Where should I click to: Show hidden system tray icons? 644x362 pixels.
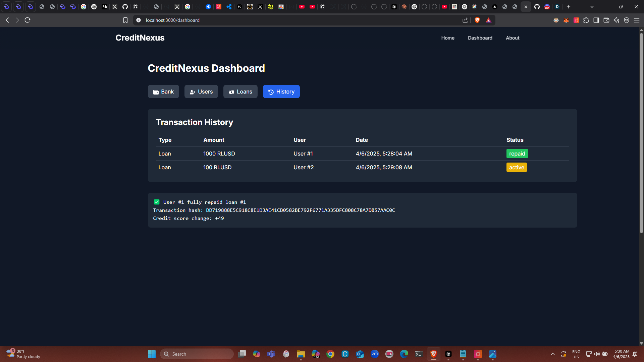552,354
